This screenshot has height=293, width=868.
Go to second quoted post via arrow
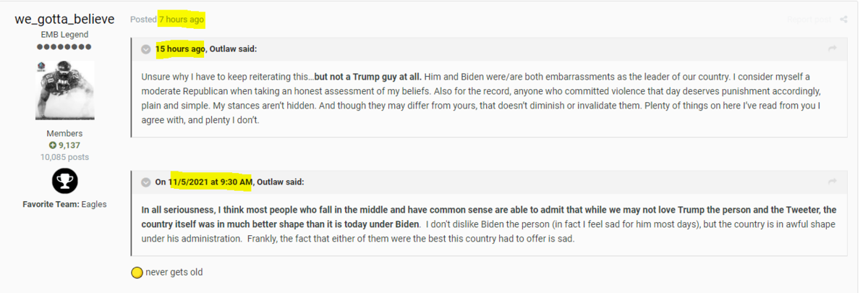(x=832, y=182)
